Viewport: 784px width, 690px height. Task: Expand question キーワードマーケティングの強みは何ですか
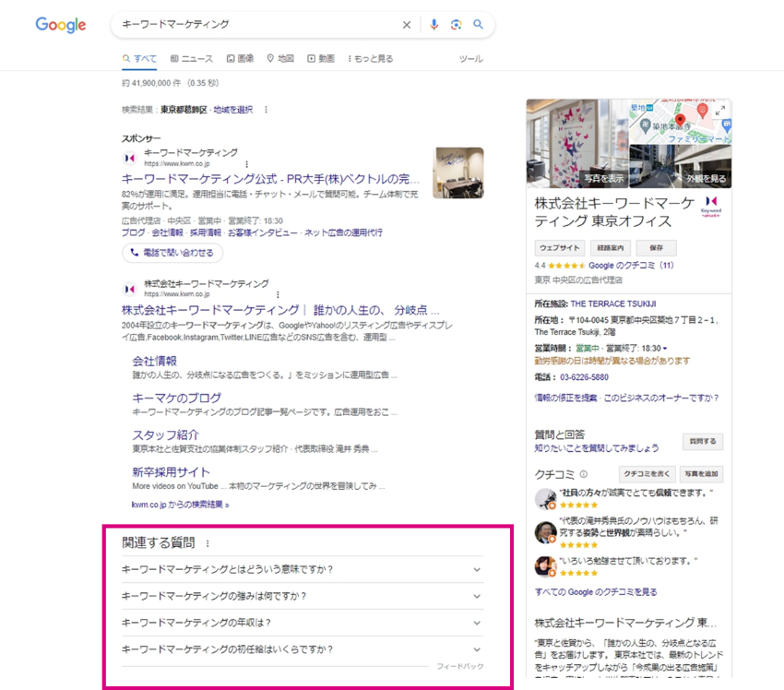(303, 596)
